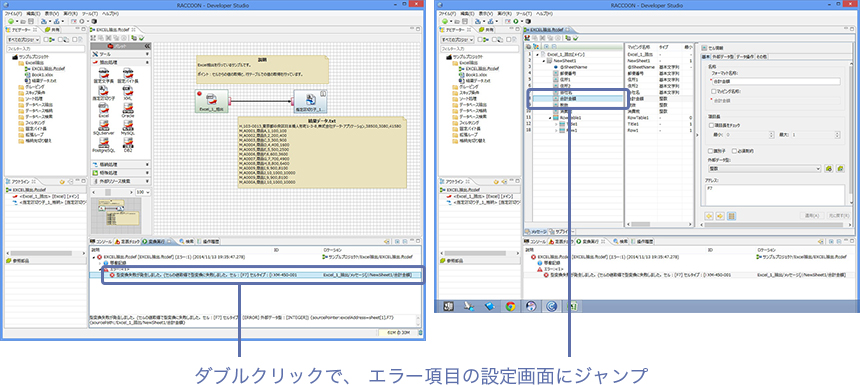The image size is (860, 385).
Task: Select Excel extraction icon in left window palette
Action: (104, 110)
